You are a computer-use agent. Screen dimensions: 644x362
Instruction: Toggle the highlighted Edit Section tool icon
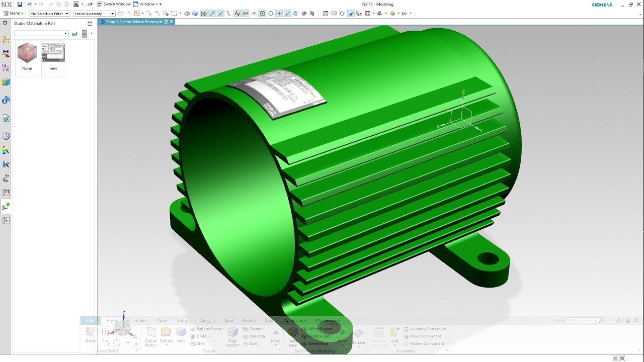351,14
